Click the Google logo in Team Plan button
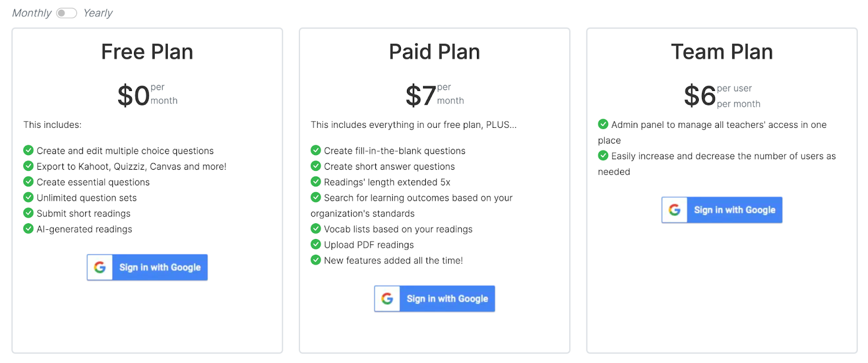 (x=675, y=210)
